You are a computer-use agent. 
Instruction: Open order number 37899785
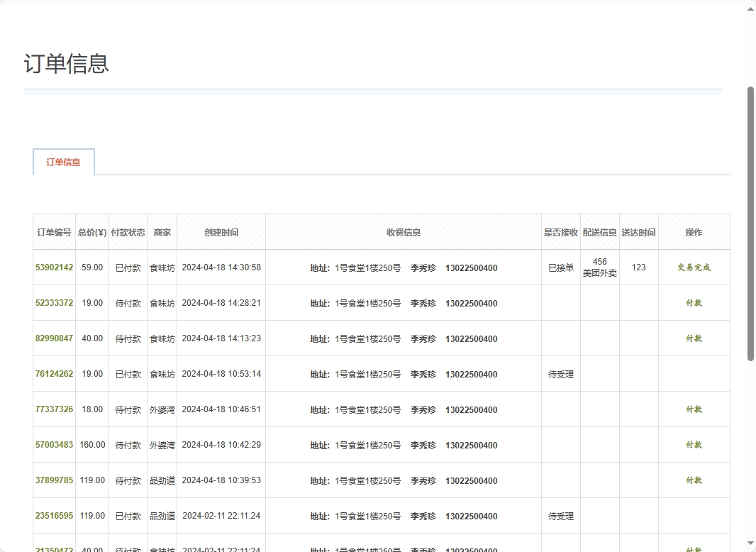pyautogui.click(x=54, y=480)
